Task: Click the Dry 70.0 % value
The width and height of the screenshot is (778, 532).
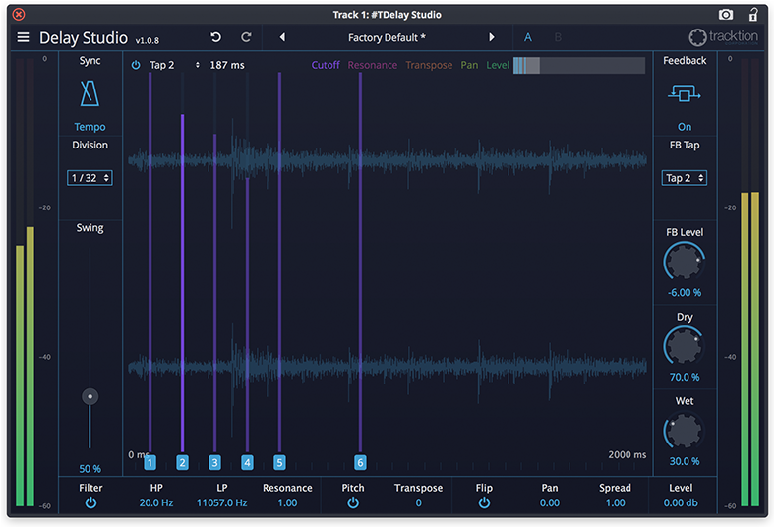Action: pos(685,378)
